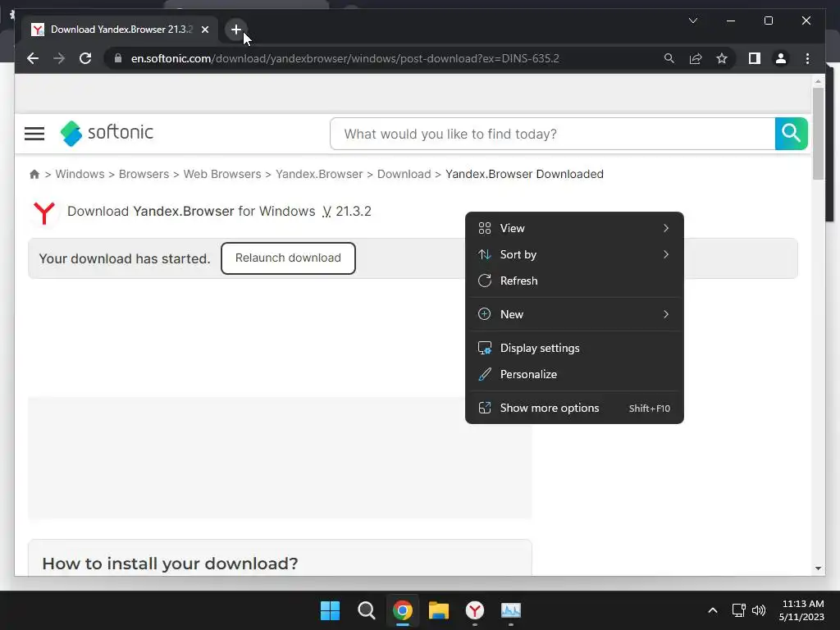Open clock and date 11:13 AM
The image size is (840, 630).
pos(801,610)
